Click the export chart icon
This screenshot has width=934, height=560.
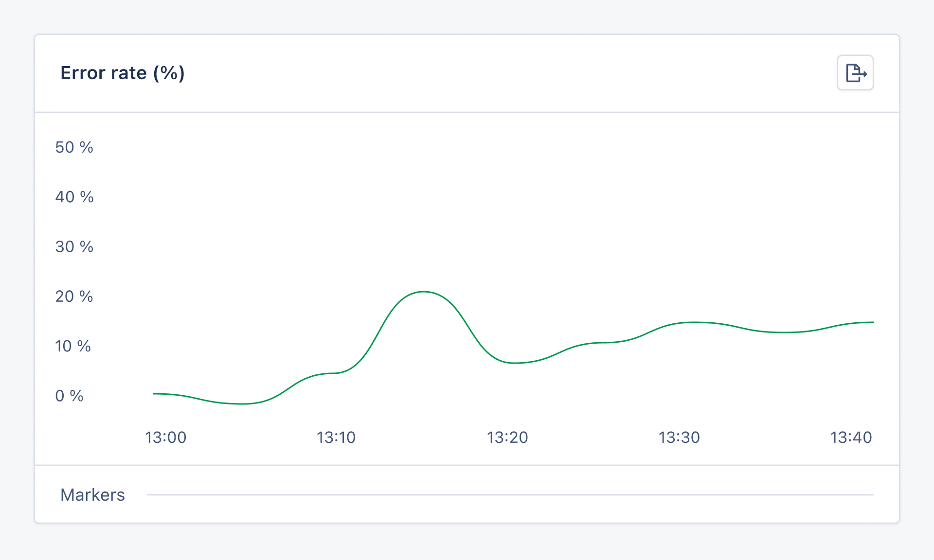pos(855,73)
